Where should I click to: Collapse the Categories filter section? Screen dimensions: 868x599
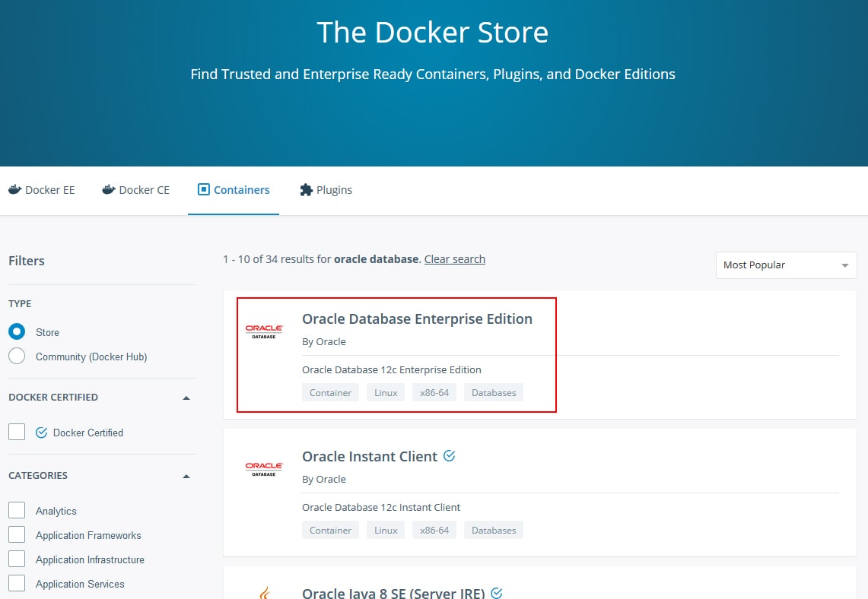[186, 476]
